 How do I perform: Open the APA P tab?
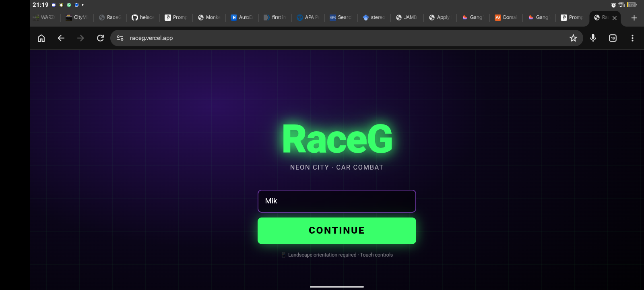(x=308, y=17)
